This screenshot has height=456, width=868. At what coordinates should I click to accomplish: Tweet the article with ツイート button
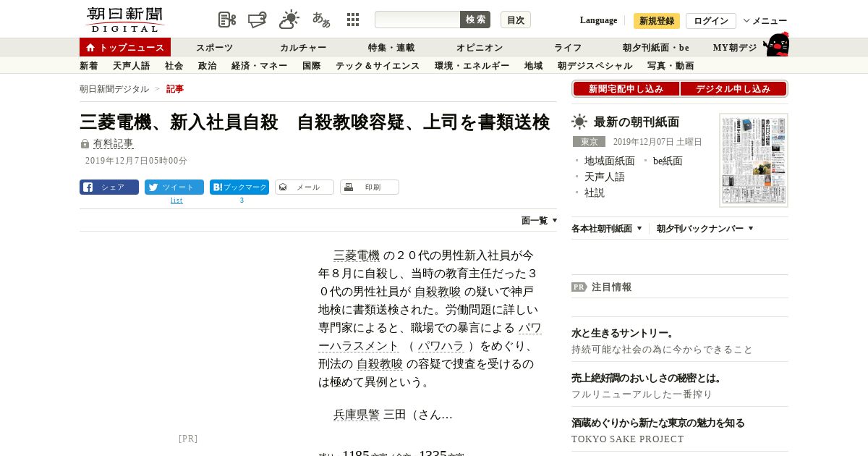pyautogui.click(x=174, y=187)
